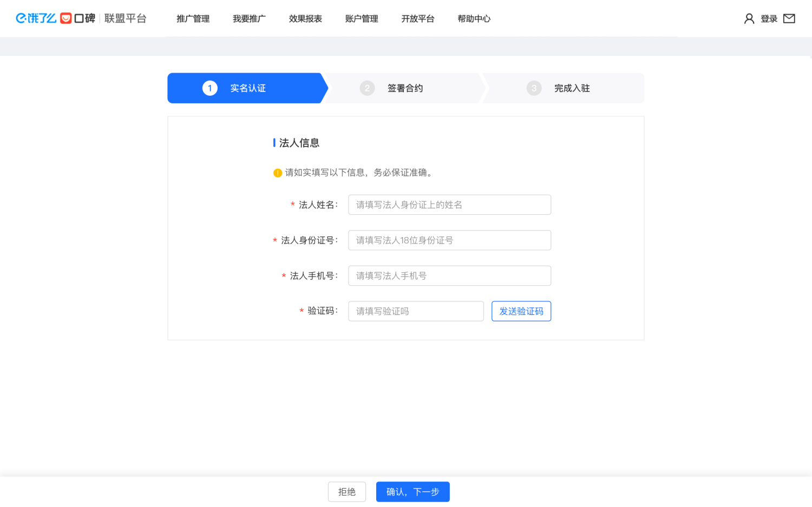Open the 开放平台 menu
The height and width of the screenshot is (507, 812).
click(x=418, y=19)
